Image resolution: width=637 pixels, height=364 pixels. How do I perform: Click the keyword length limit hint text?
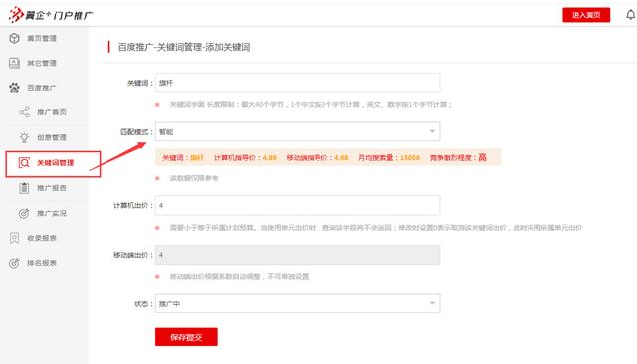tap(311, 105)
